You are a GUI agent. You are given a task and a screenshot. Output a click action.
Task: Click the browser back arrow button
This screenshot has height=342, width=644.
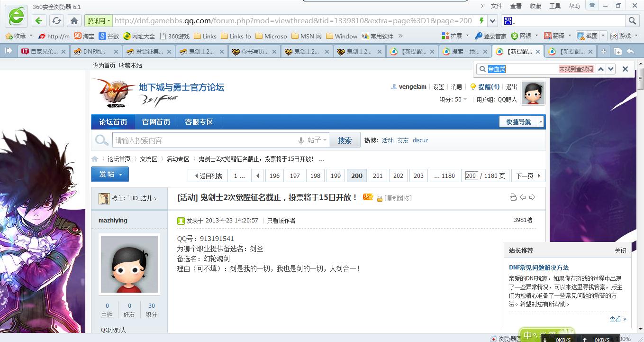[x=39, y=20]
